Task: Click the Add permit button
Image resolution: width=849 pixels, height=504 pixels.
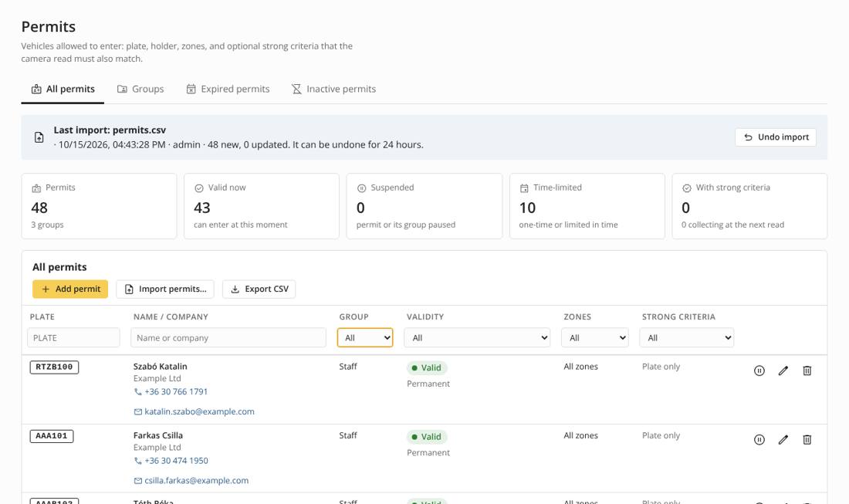Action: point(70,289)
